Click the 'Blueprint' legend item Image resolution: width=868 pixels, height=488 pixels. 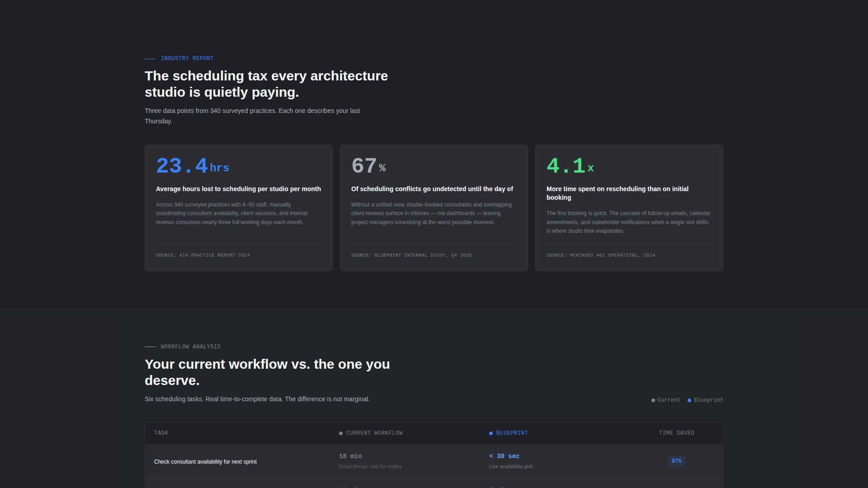[x=705, y=400]
